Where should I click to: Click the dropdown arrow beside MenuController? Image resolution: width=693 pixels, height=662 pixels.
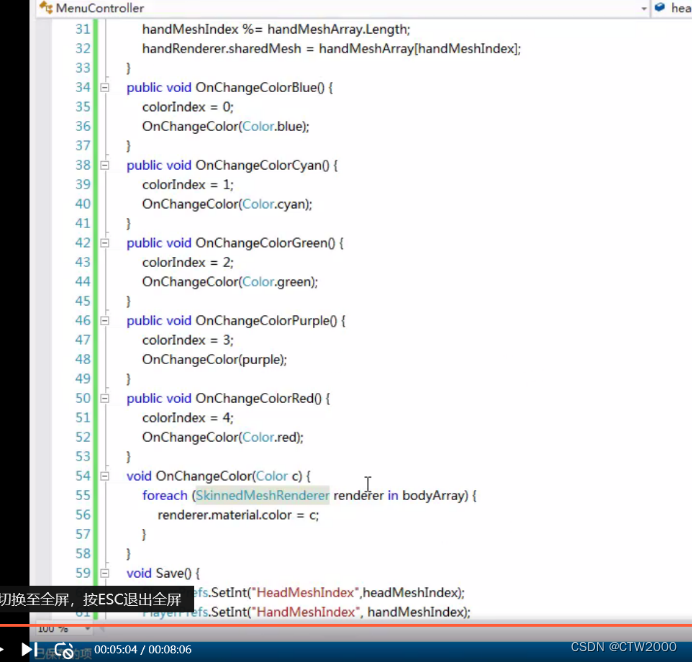[x=644, y=8]
